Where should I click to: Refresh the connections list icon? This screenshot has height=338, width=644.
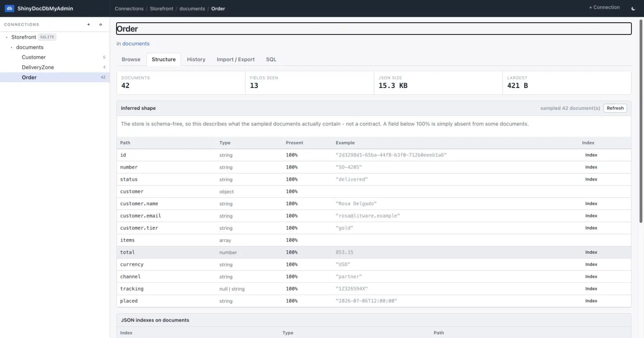tap(100, 24)
